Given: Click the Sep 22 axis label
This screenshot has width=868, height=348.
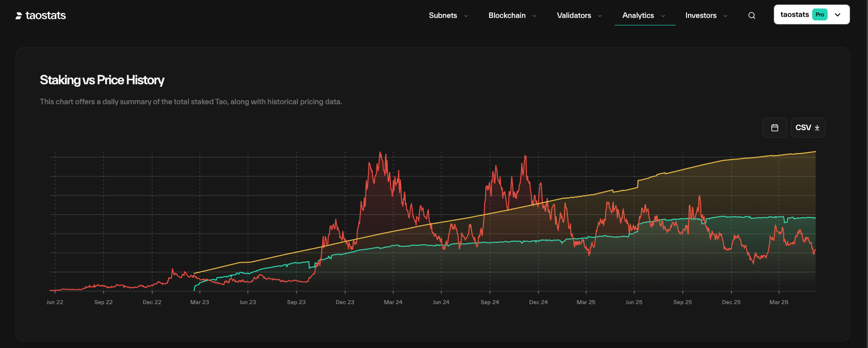Looking at the screenshot, I should [x=104, y=302].
